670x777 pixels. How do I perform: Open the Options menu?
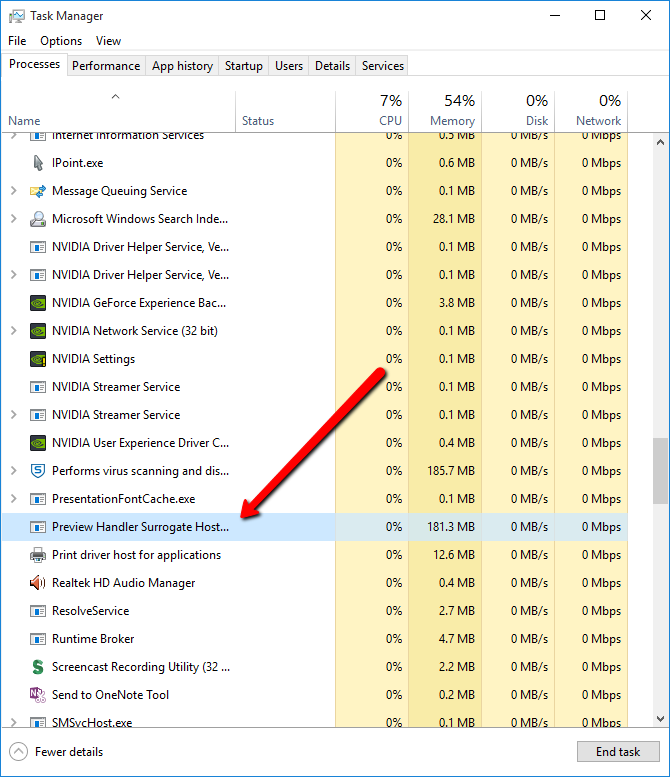61,41
